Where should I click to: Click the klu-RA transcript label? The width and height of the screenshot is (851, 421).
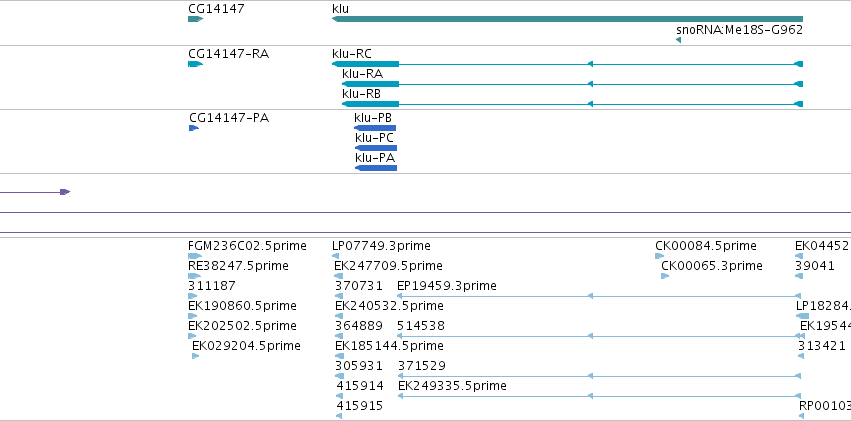click(x=363, y=74)
